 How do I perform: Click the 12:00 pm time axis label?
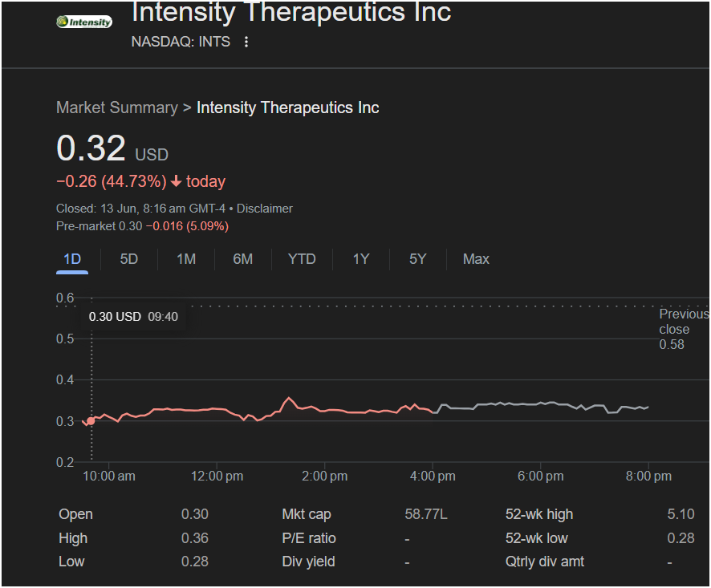tap(217, 476)
